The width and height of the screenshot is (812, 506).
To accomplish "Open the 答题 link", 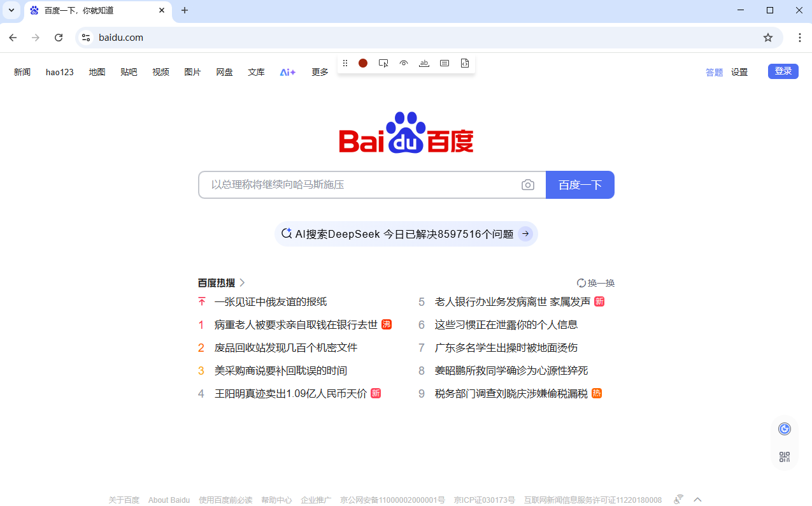I will pos(715,72).
